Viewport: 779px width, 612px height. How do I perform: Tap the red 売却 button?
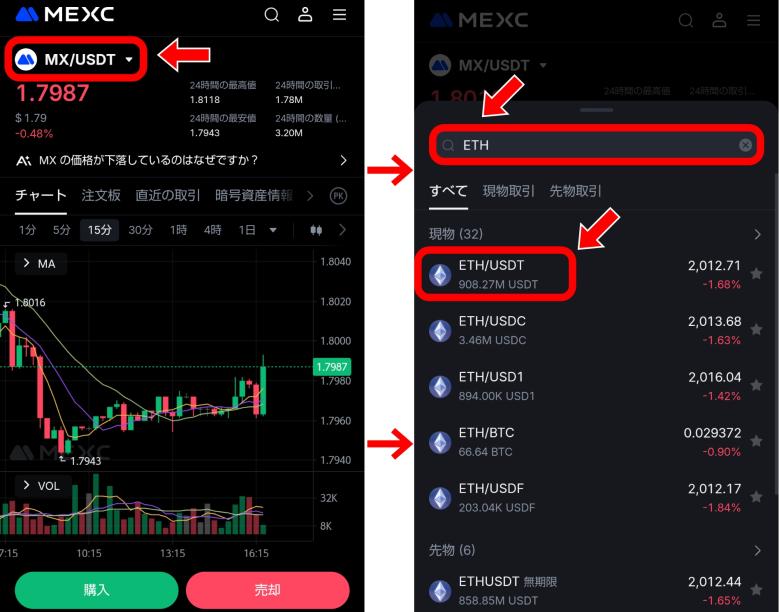[268, 590]
